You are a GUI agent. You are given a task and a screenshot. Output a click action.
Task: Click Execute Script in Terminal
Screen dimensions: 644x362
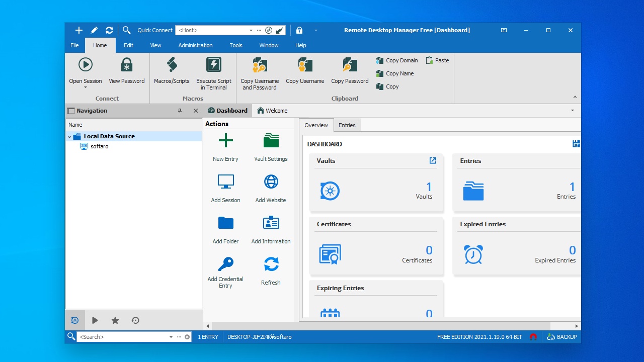tap(214, 73)
